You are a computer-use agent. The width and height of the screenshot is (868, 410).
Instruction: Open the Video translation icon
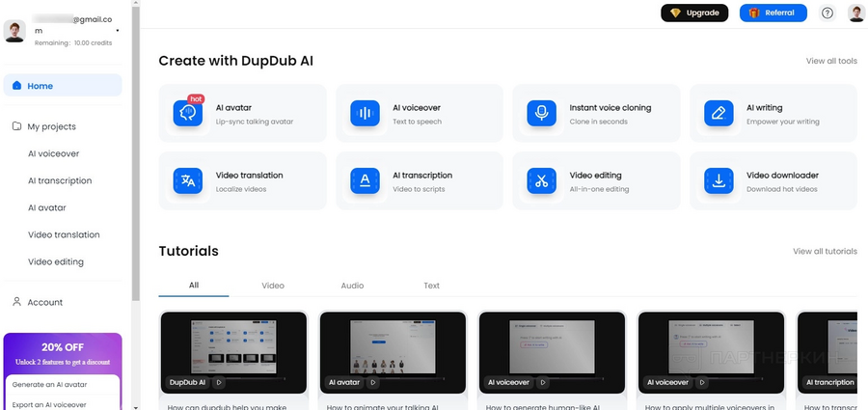188,180
